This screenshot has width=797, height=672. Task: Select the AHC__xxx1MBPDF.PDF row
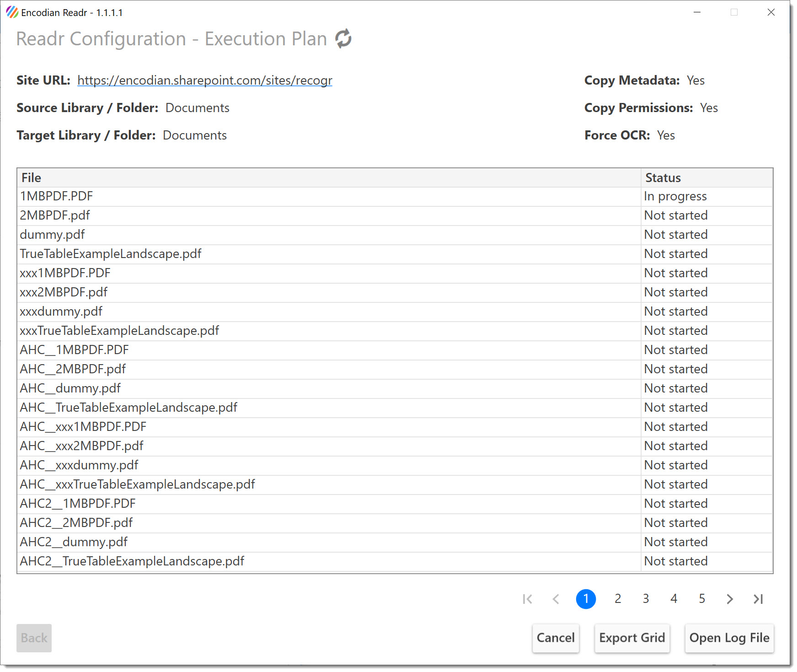click(x=395, y=427)
